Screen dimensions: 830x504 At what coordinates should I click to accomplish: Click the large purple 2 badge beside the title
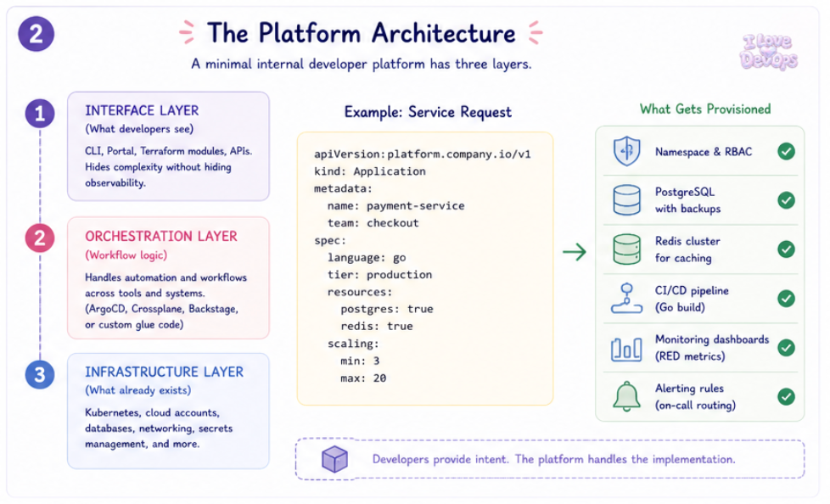[x=36, y=34]
